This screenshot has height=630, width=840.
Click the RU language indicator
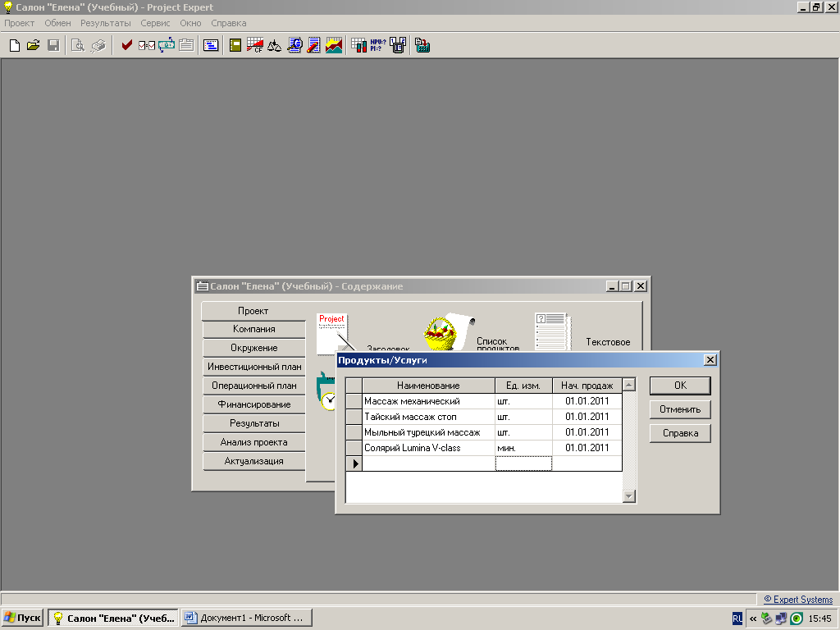click(x=737, y=619)
